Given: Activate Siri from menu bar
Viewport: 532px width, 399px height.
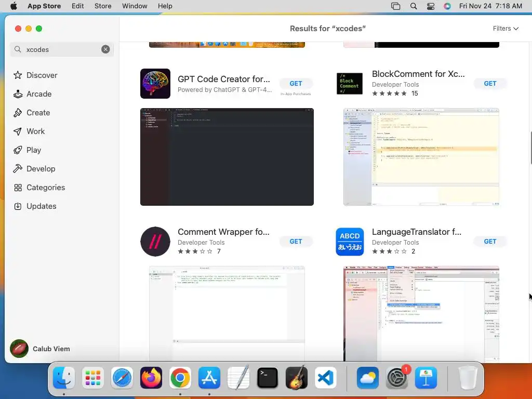Looking at the screenshot, I should click(x=447, y=6).
